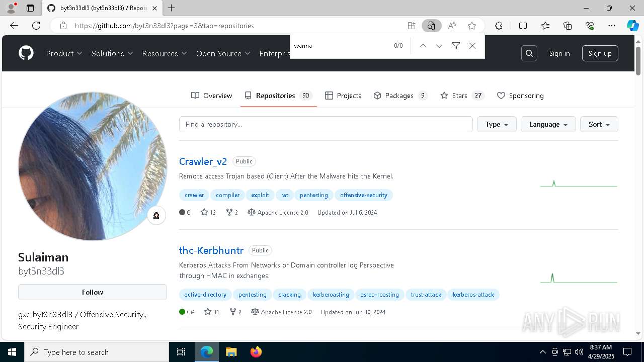Expand the Product menu

pyautogui.click(x=64, y=53)
